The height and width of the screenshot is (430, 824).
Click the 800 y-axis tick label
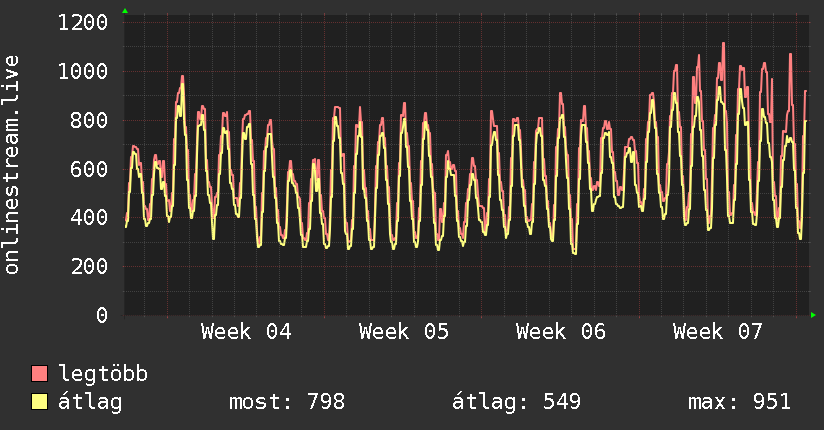[x=89, y=120]
